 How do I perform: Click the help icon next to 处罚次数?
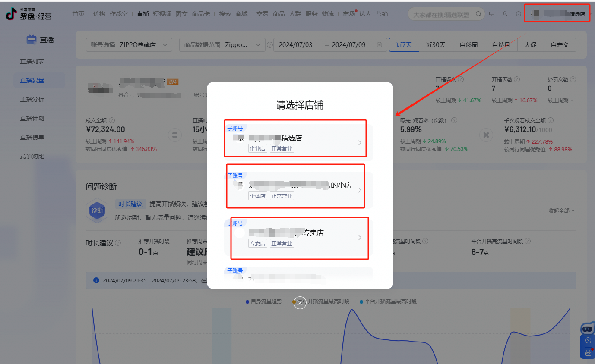pos(573,80)
